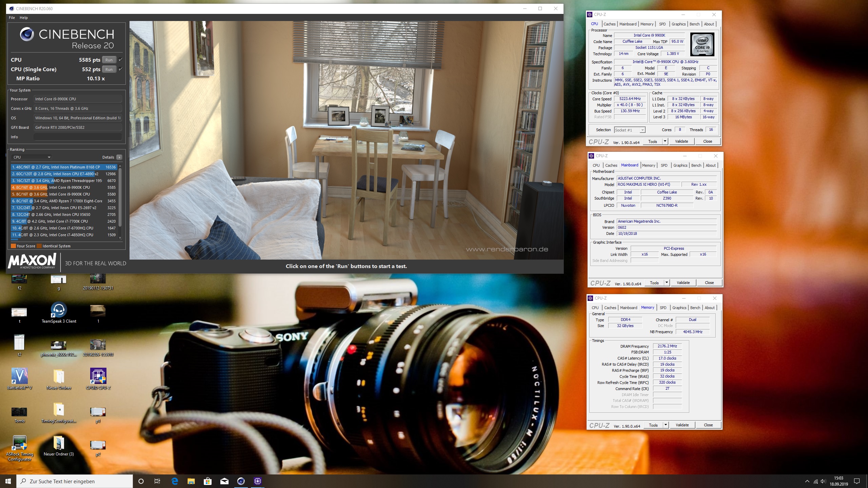Image resolution: width=868 pixels, height=488 pixels.
Task: Open the TeamSpeak 3 Client desktop icon
Action: point(59,310)
